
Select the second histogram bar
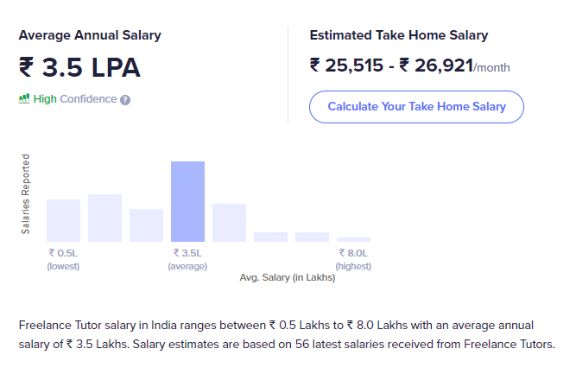[105, 218]
